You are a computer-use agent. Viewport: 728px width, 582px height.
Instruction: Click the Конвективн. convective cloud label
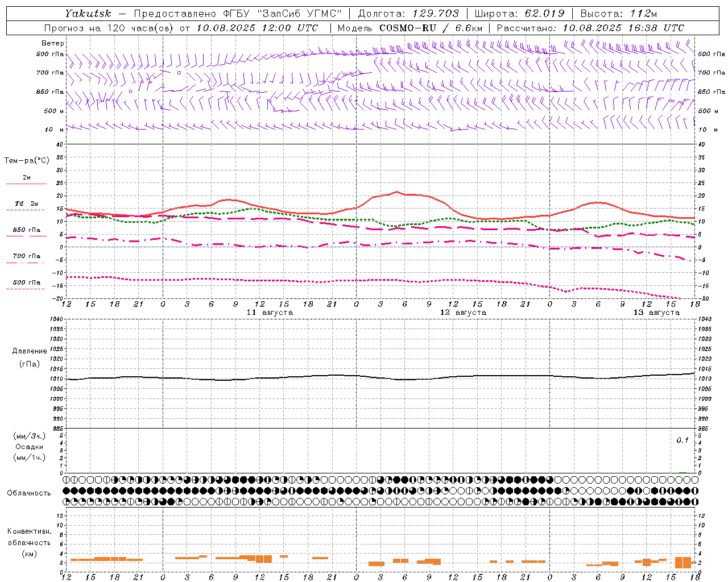pos(29,531)
